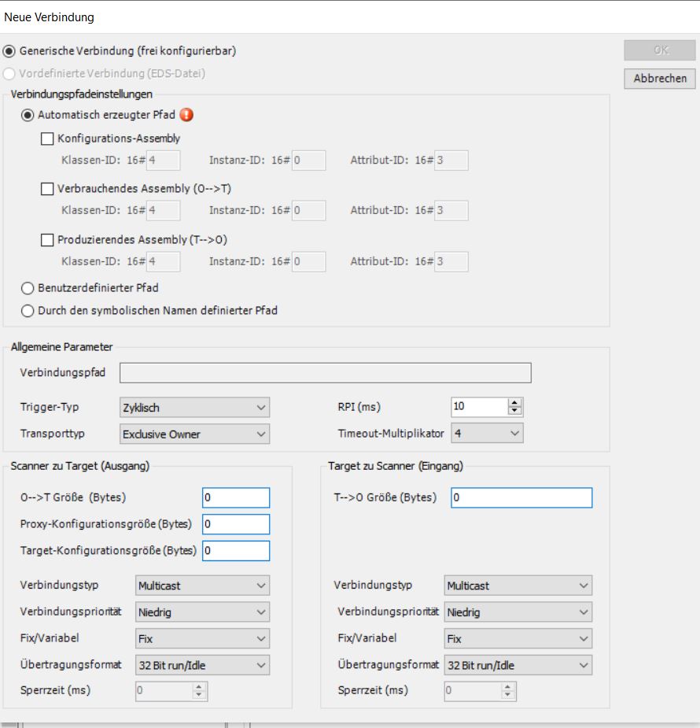Click Verbrauchendes Assembly Instanz-ID field
This screenshot has height=728, width=700.
pos(308,210)
